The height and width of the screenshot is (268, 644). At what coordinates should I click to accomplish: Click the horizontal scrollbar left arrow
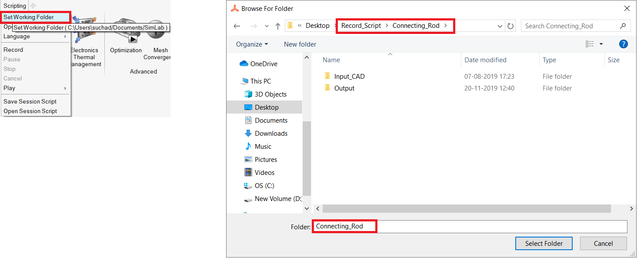(x=317, y=209)
